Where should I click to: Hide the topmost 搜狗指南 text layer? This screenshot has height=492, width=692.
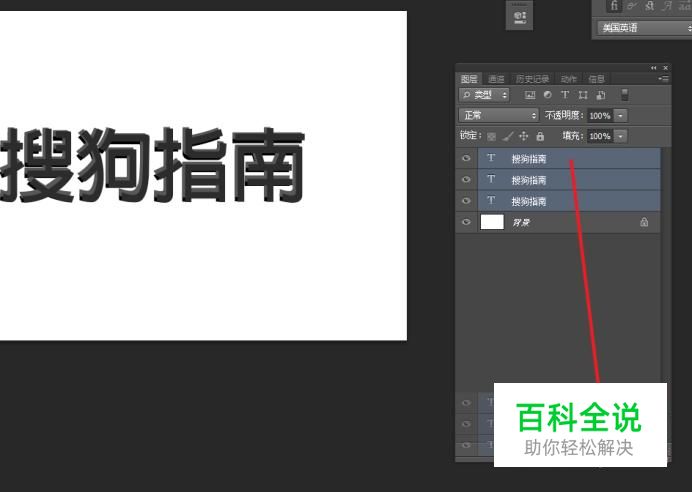click(466, 158)
